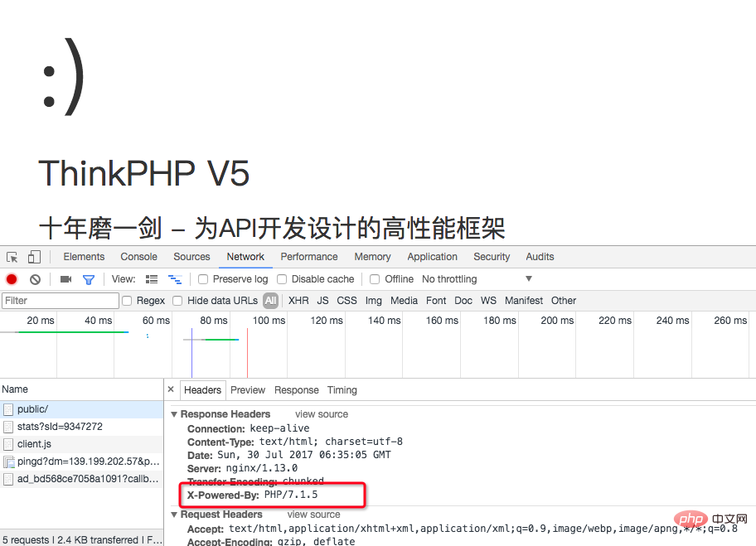Screen dimensions: 756x546
Task: Open the Sources tab
Action: (191, 257)
